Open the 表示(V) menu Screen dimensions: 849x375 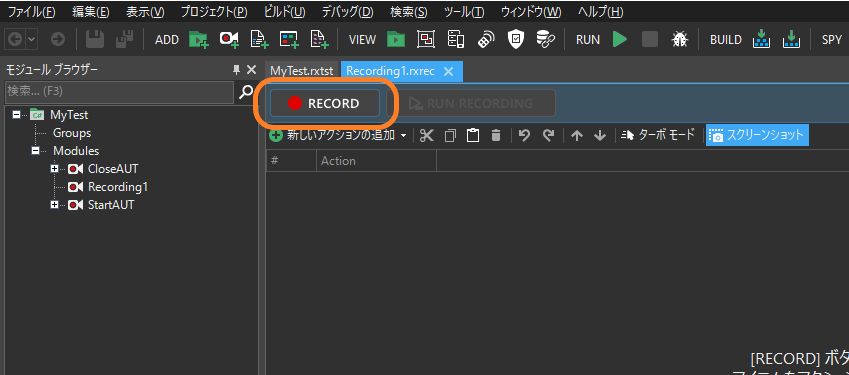[145, 11]
